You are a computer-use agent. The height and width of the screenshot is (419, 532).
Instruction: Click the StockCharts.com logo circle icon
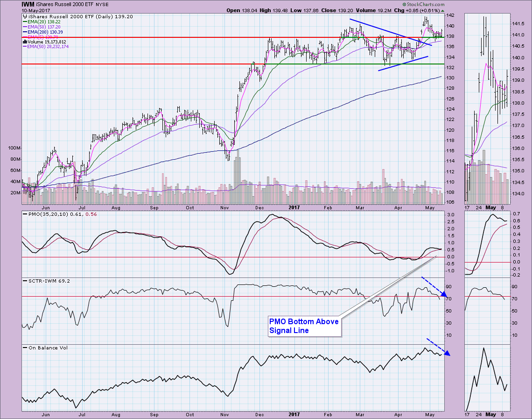pyautogui.click(x=405, y=4)
